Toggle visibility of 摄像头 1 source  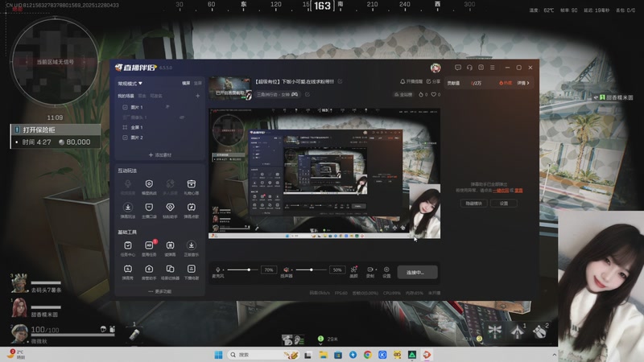[x=182, y=117]
